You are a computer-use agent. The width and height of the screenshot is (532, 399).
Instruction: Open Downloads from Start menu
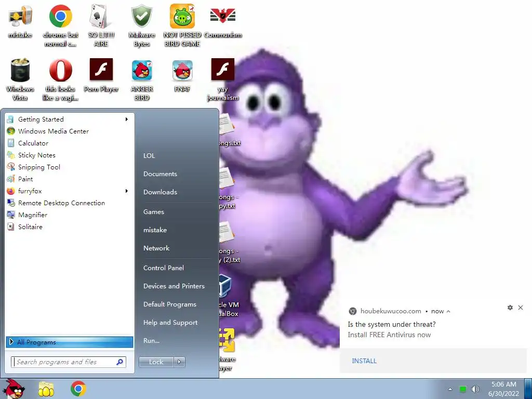[160, 192]
